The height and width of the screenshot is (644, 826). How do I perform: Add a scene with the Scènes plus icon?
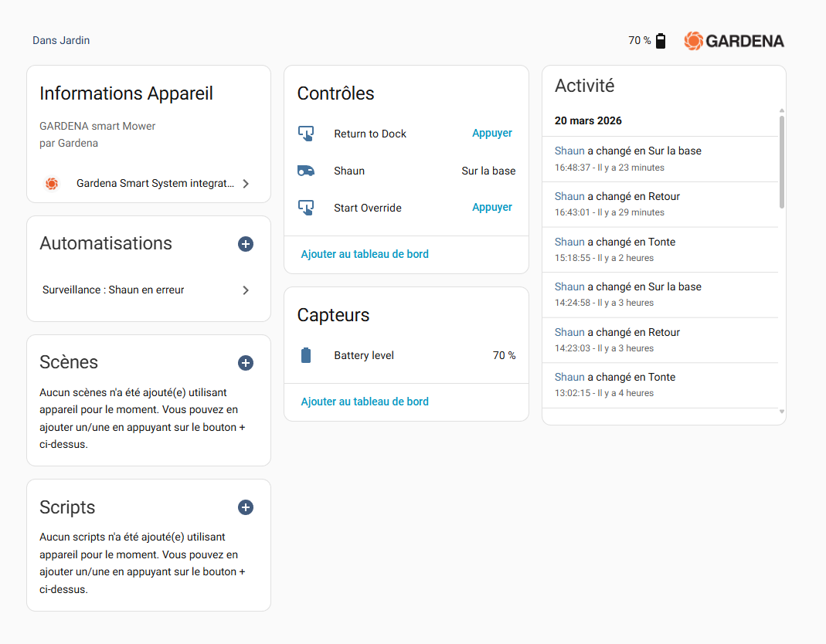[245, 363]
